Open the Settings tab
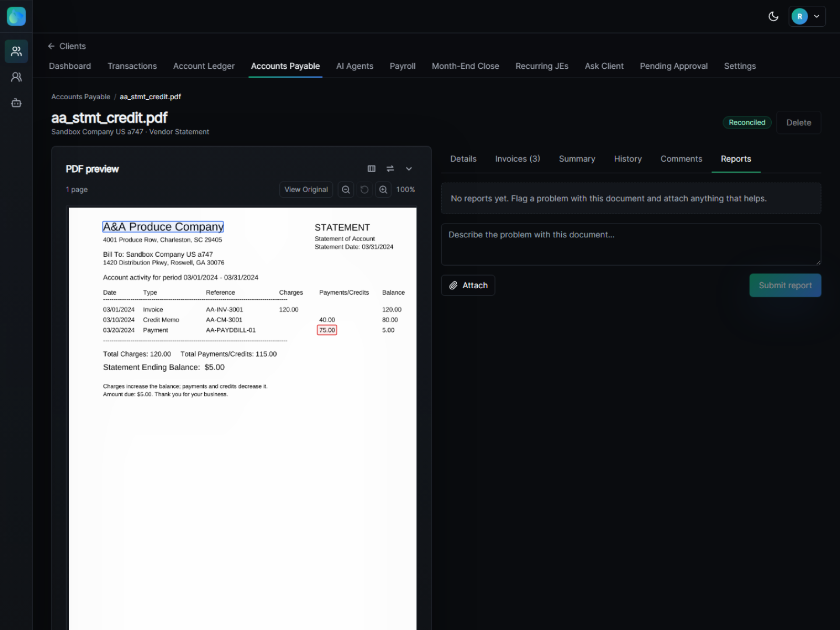 tap(740, 66)
